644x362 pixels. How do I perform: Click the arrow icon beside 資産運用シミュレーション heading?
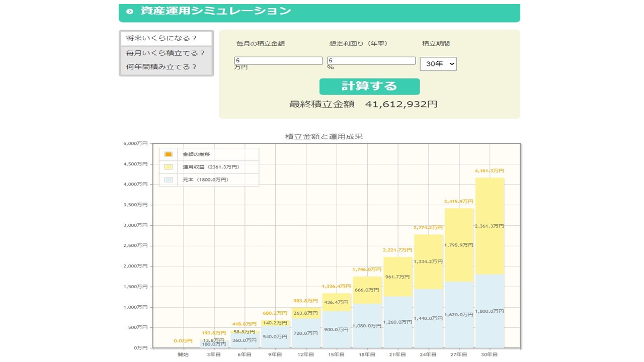130,12
